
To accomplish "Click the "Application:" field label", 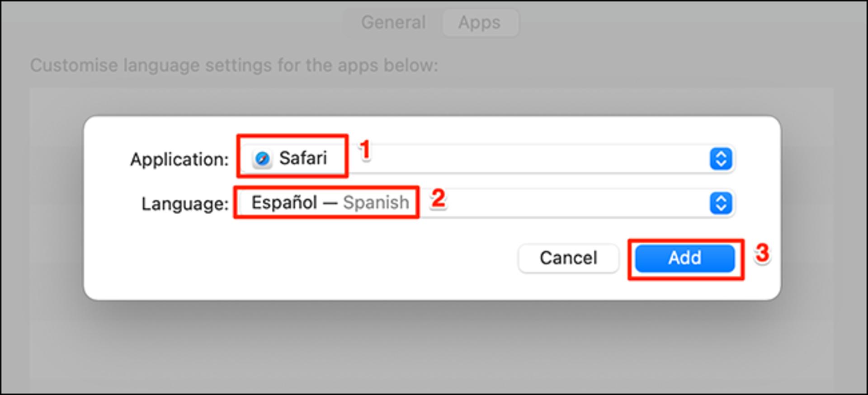I will (179, 160).
